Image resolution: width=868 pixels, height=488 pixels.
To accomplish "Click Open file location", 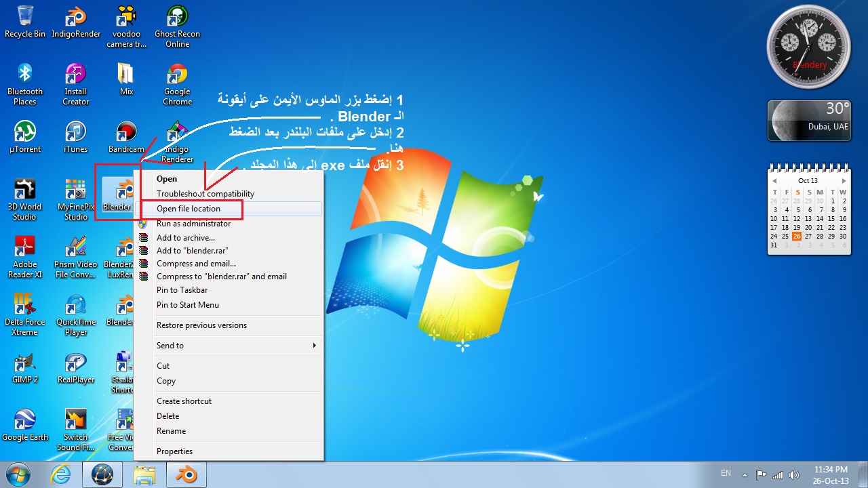I will click(229, 209).
